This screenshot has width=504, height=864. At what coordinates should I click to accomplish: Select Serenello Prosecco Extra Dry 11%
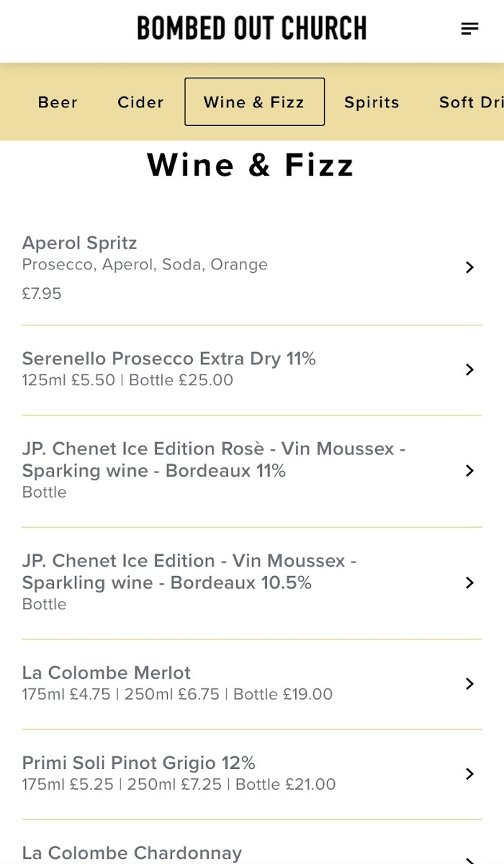pyautogui.click(x=169, y=359)
